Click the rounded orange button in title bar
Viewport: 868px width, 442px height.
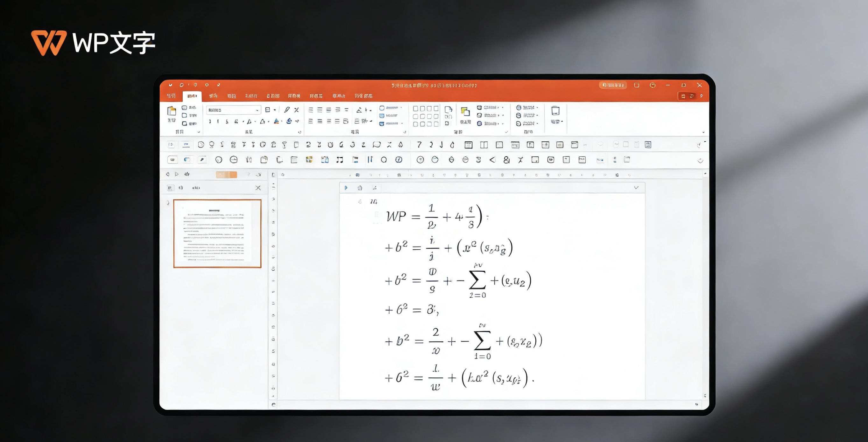(x=613, y=85)
